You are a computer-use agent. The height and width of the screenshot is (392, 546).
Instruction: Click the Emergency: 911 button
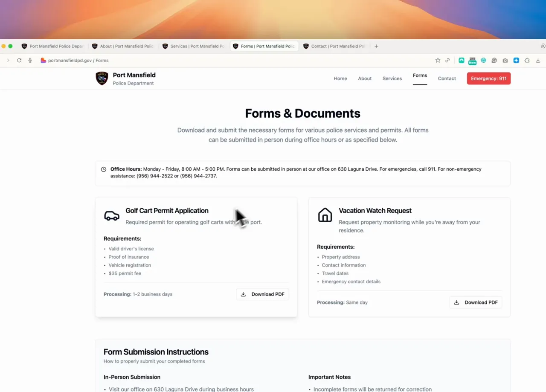click(489, 78)
